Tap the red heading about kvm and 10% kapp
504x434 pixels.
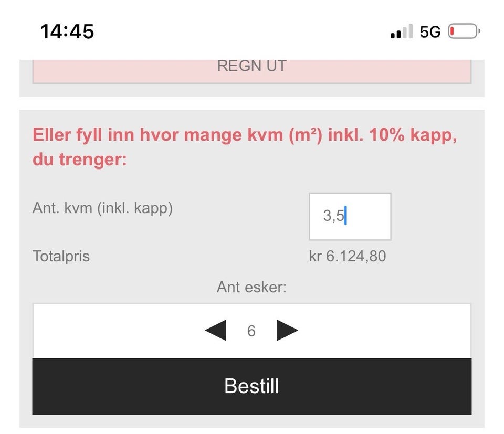[245, 147]
